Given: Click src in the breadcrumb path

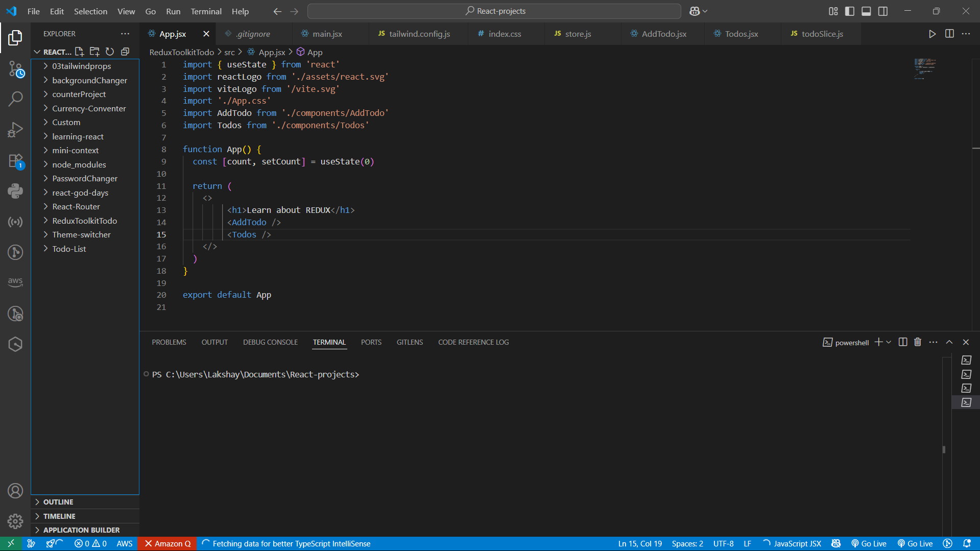Looking at the screenshot, I should click(229, 52).
